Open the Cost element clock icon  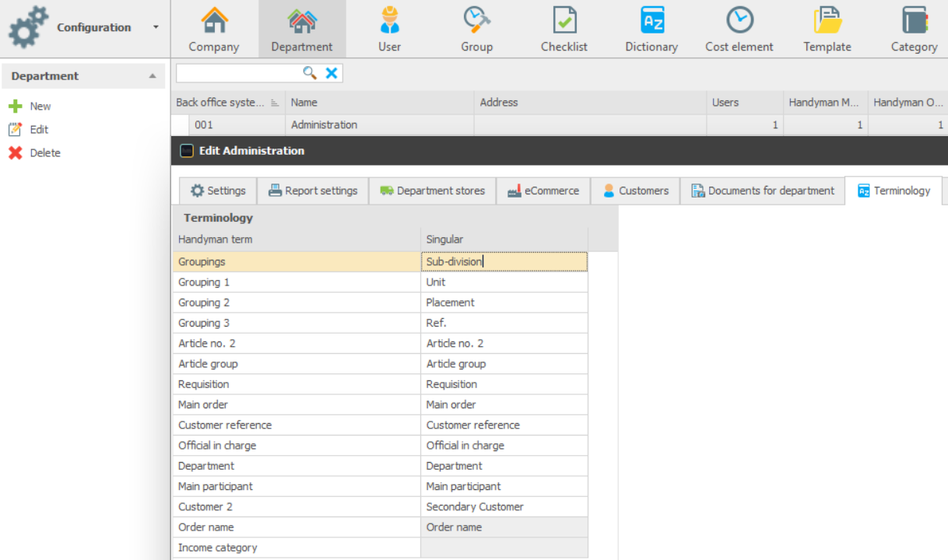pos(739,20)
